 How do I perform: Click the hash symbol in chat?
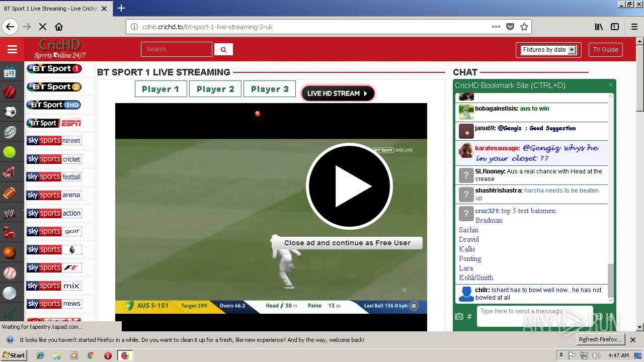pos(469,316)
